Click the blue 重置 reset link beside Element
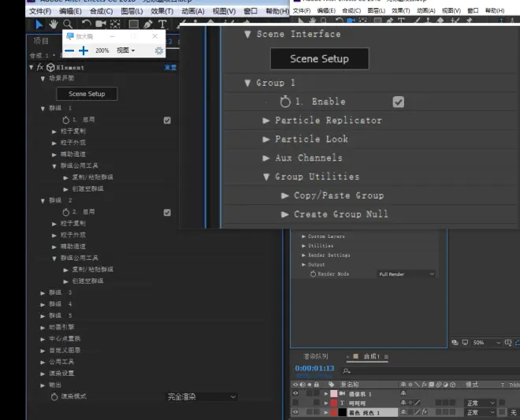 coord(170,67)
